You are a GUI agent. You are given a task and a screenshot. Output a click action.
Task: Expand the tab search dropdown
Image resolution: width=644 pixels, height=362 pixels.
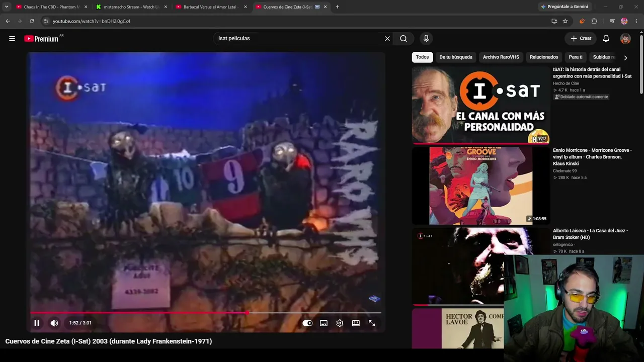pos(6,7)
